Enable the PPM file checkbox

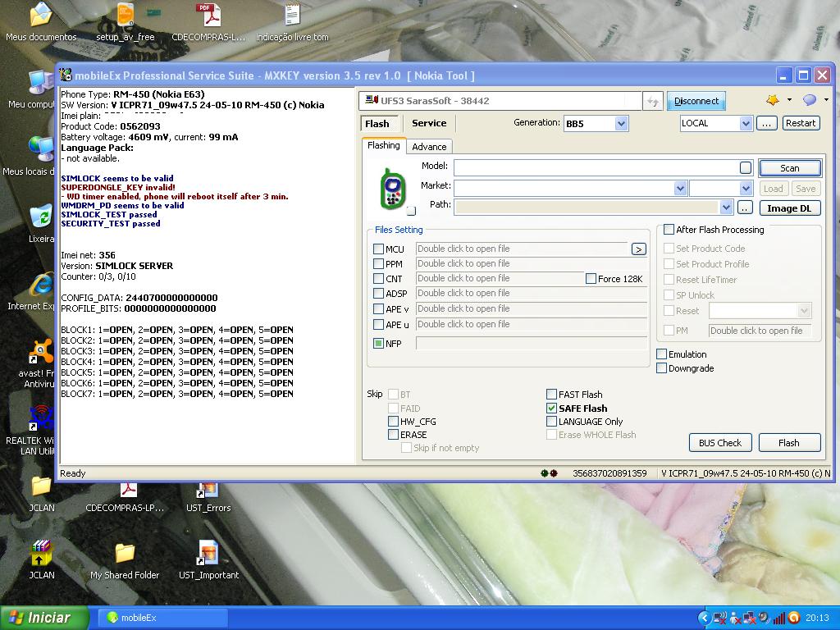point(378,264)
